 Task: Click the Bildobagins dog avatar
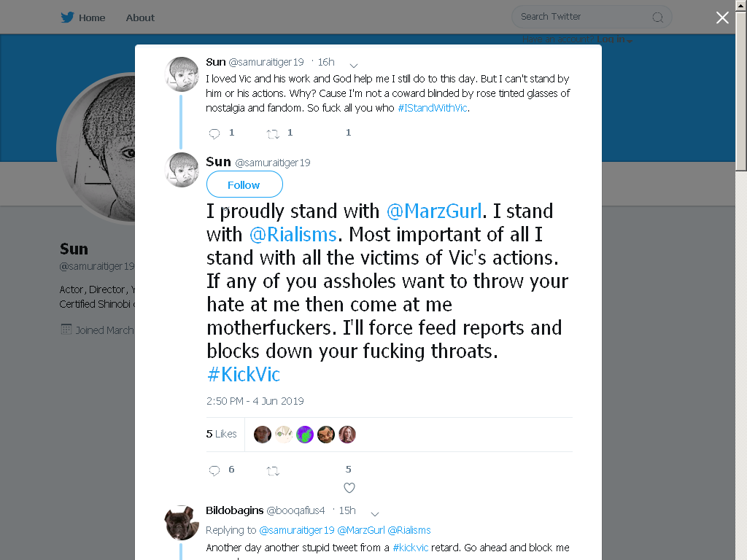(x=182, y=523)
